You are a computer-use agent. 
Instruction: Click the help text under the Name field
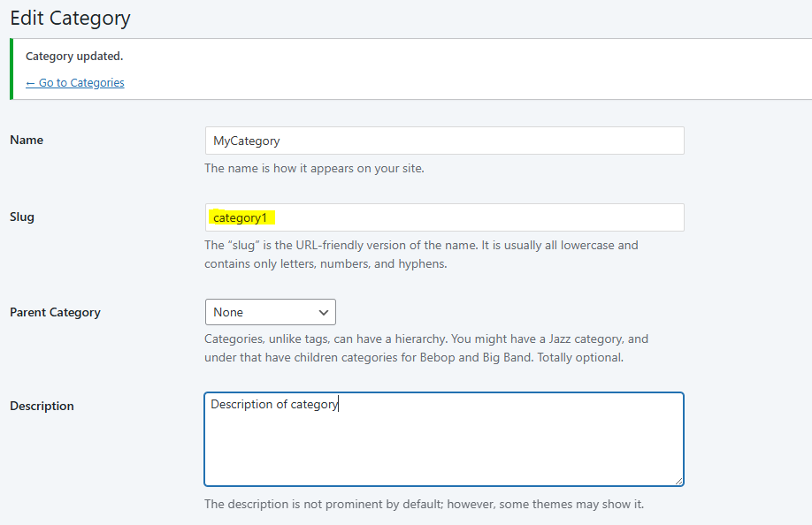314,168
